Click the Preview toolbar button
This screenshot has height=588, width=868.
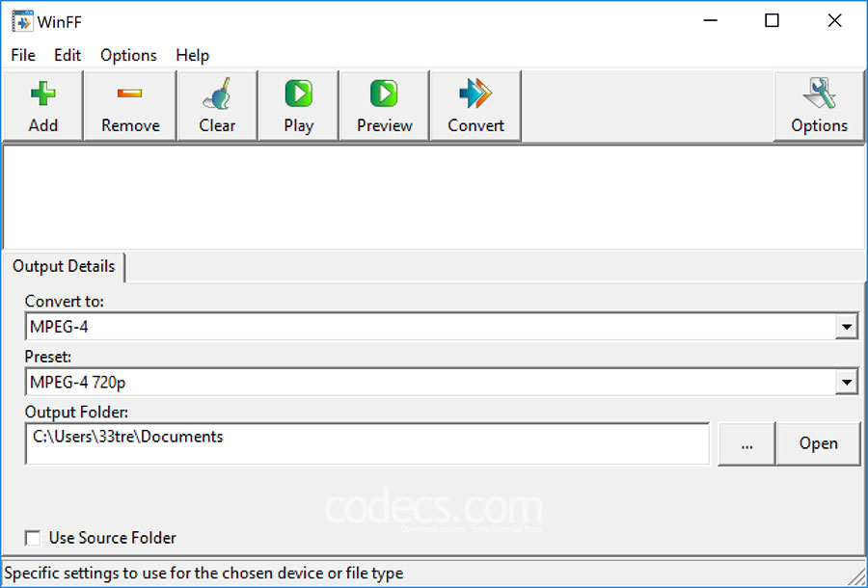[x=384, y=106]
